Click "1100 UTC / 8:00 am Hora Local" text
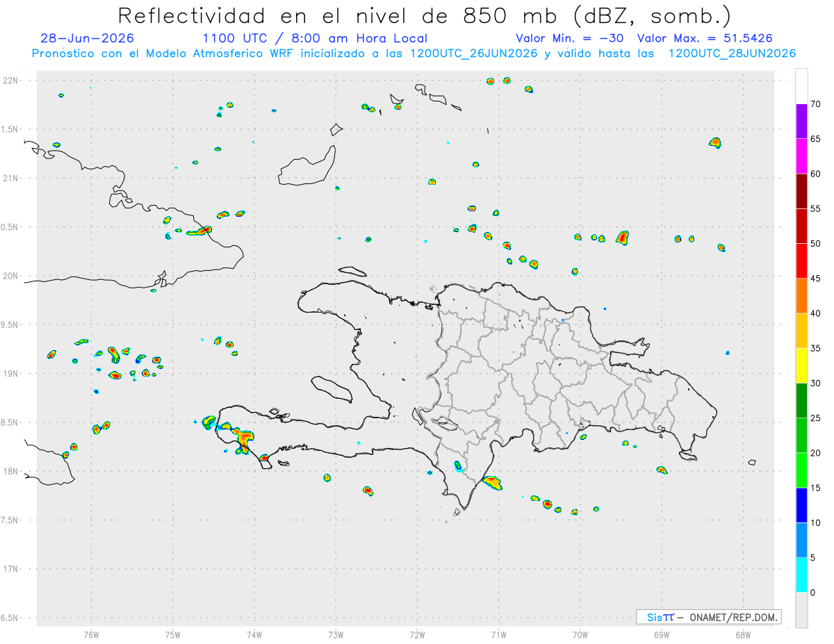 pos(315,38)
